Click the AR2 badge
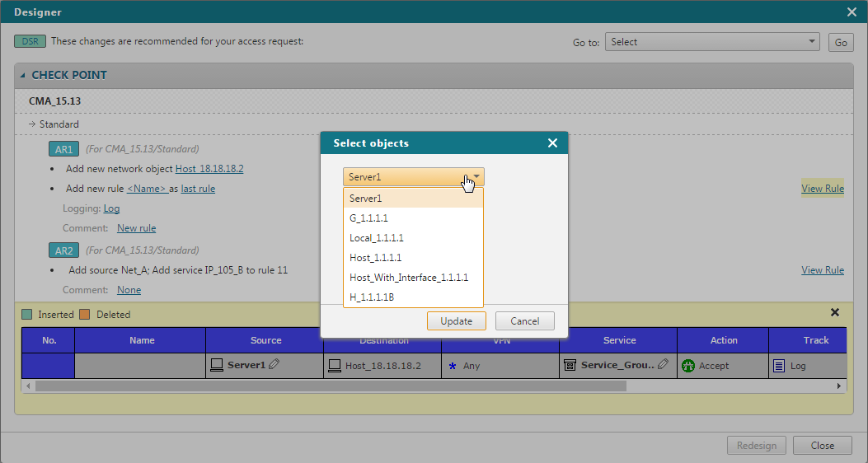This screenshot has height=463, width=868. pos(64,250)
